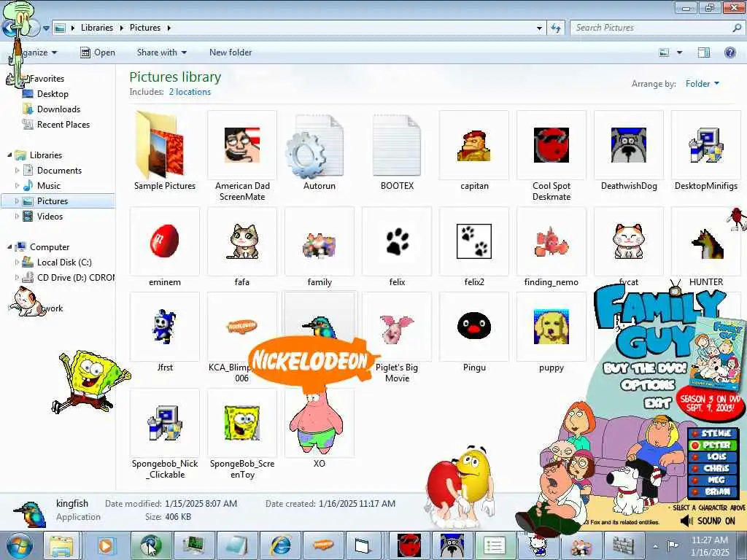747x560 pixels.
Task: Click EXIT in Family Guy panel
Action: click(x=658, y=403)
